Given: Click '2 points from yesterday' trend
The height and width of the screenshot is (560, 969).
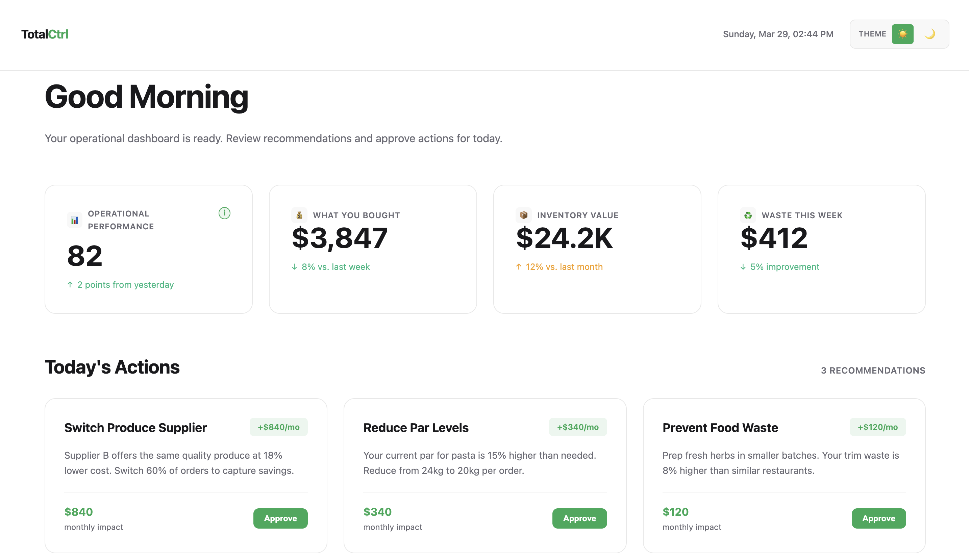Looking at the screenshot, I should [x=120, y=285].
